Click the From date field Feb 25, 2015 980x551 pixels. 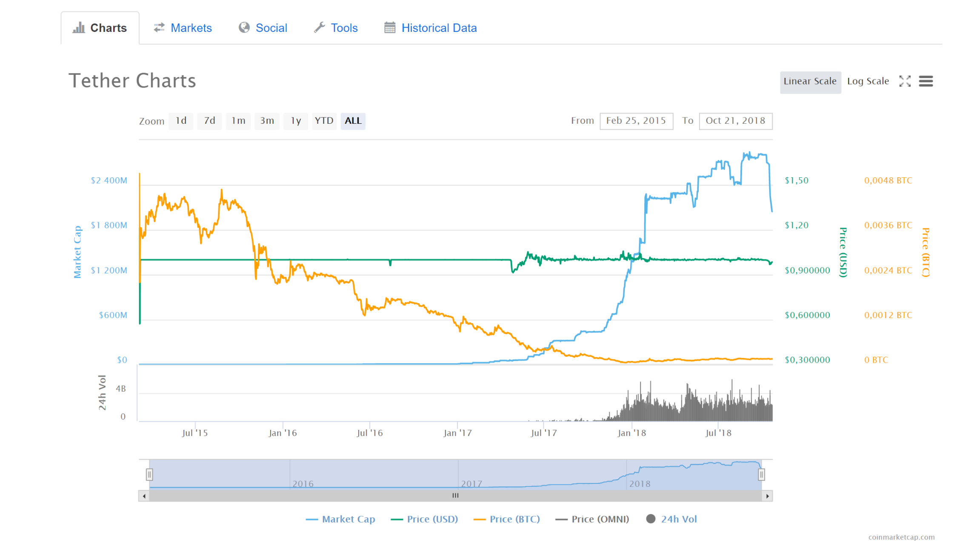636,121
